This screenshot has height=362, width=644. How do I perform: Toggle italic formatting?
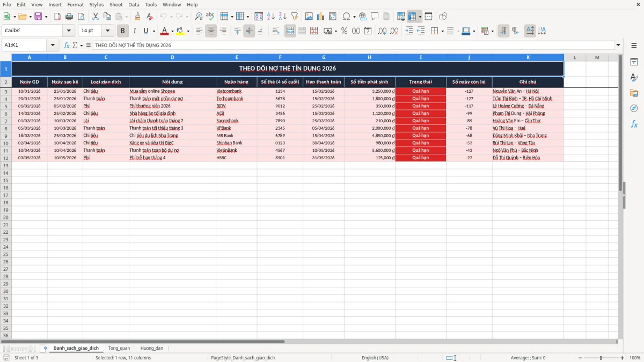click(x=135, y=31)
